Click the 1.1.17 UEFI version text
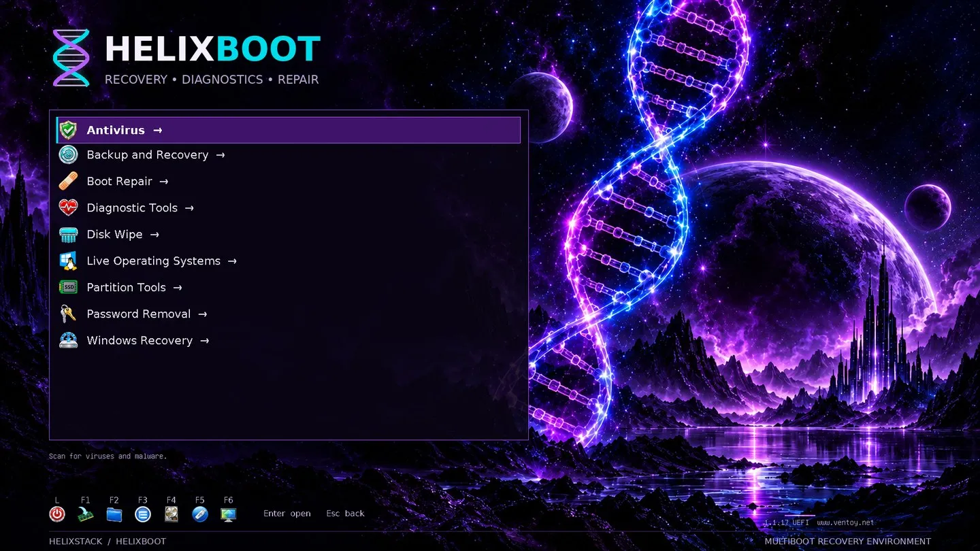 point(787,522)
